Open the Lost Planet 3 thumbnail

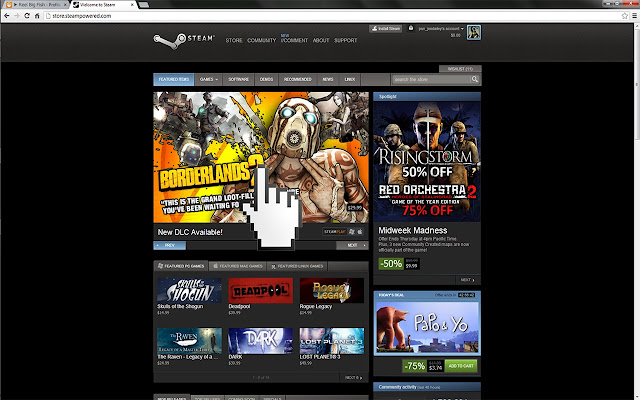tap(331, 341)
